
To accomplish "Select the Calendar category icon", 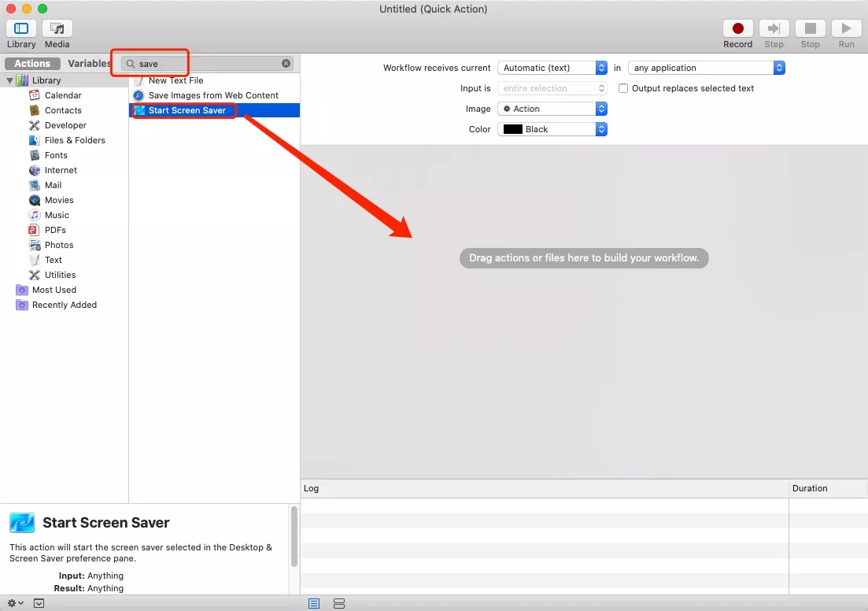I will coord(35,95).
